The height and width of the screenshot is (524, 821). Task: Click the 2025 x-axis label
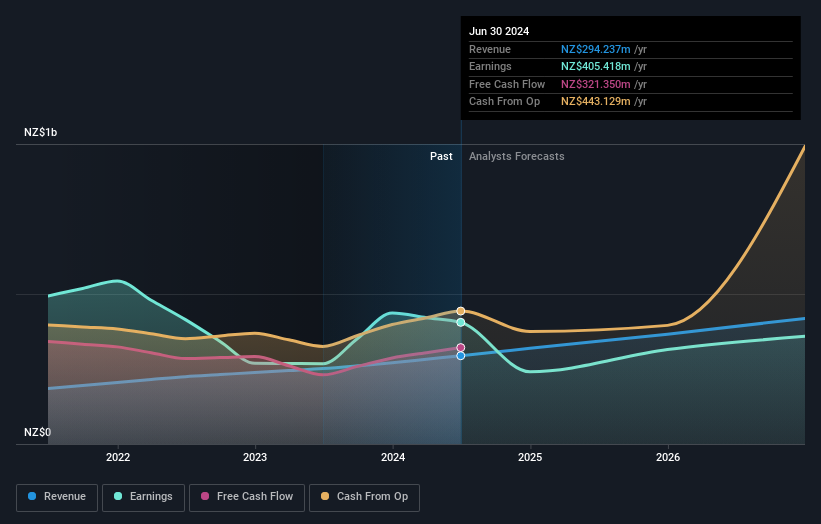point(530,457)
